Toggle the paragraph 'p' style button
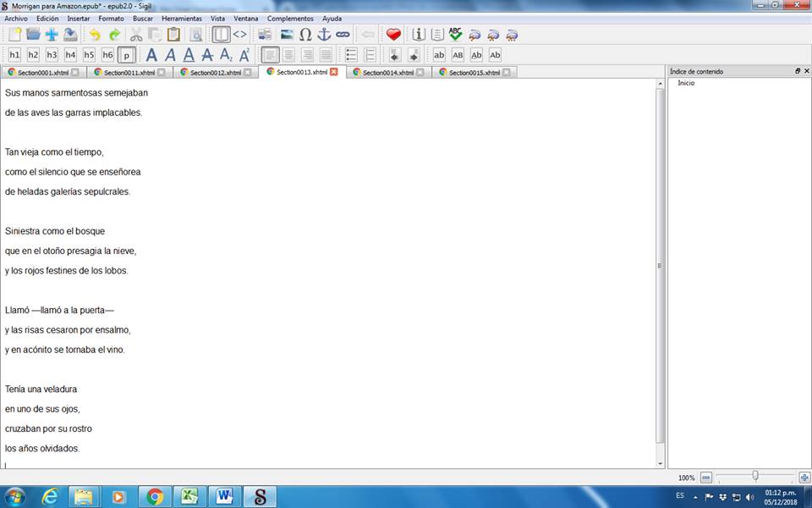The height and width of the screenshot is (508, 812). 126,55
